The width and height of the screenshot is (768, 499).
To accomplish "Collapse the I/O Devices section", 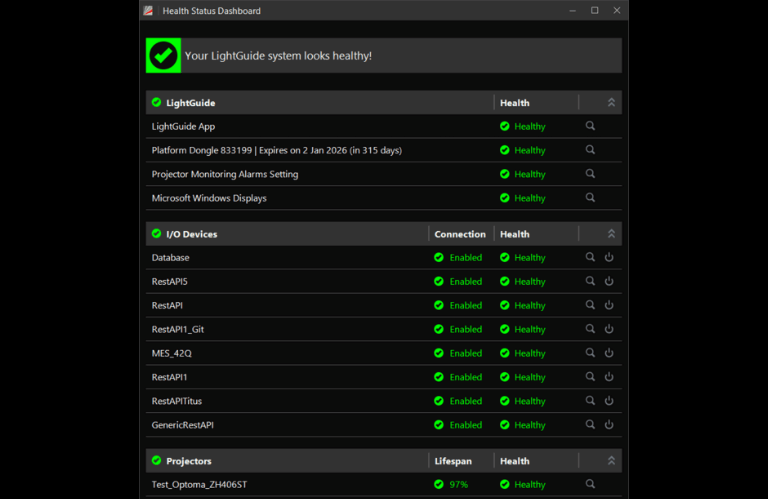I will (611, 234).
